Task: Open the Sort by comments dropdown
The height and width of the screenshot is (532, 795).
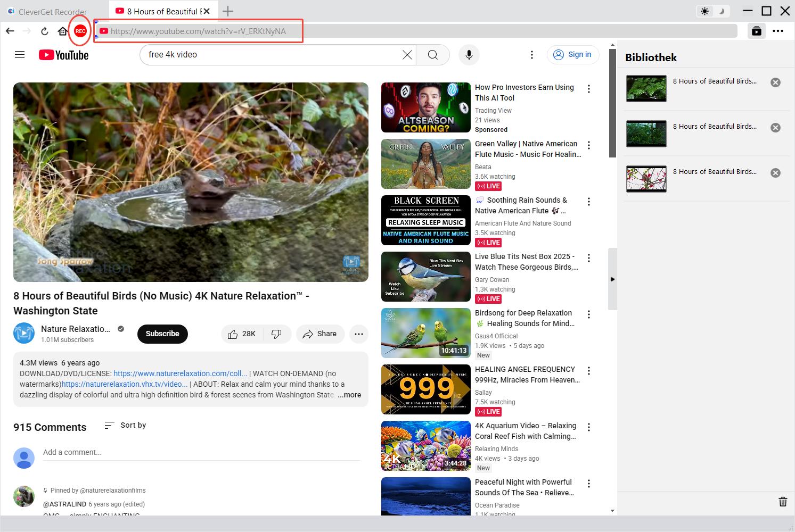Action: pos(125,425)
